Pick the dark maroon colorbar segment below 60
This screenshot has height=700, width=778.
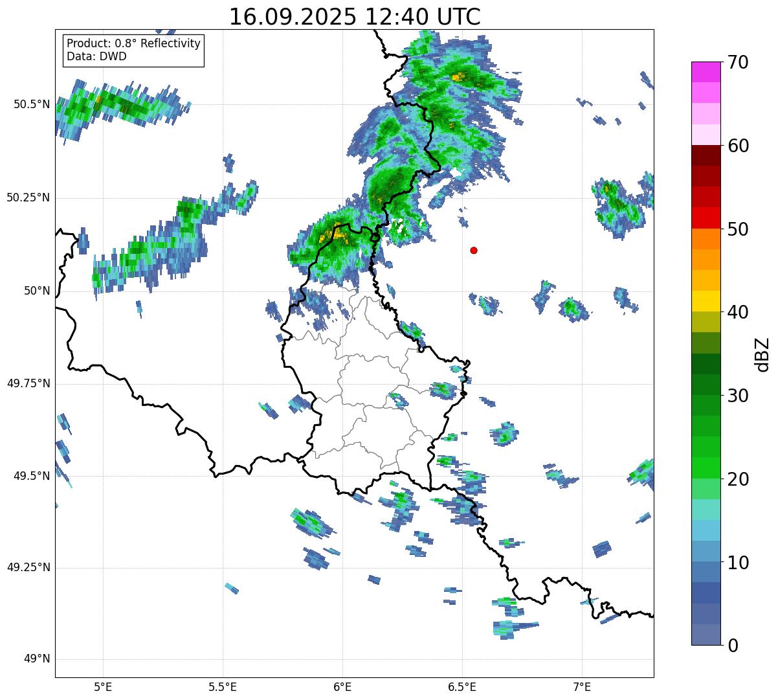coord(706,155)
